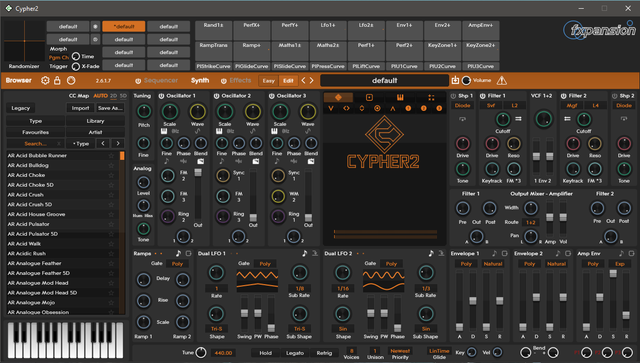Click the padlock lock icon
Image resolution: width=640 pixels, height=363 pixels.
tap(57, 80)
